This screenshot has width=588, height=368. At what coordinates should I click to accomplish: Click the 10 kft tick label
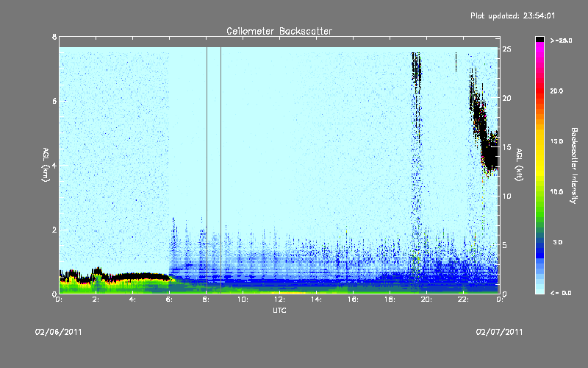[506, 196]
